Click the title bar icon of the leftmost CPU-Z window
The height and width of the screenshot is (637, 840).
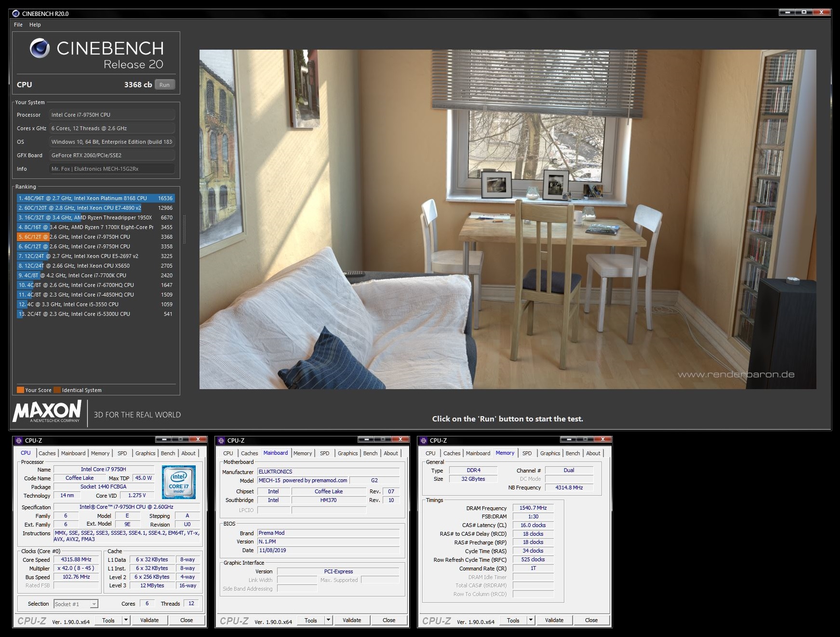point(19,440)
